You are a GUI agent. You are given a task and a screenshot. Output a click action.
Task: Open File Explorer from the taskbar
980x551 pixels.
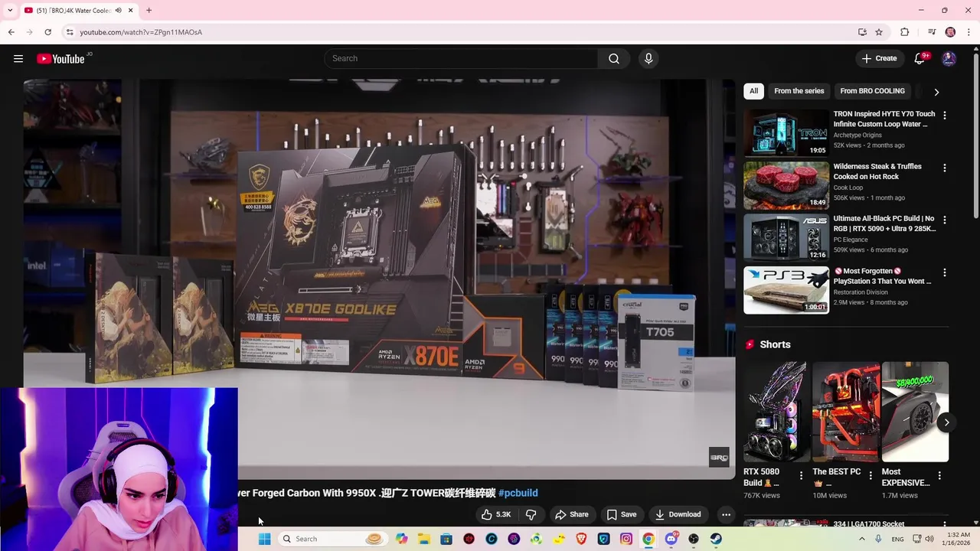(x=424, y=539)
